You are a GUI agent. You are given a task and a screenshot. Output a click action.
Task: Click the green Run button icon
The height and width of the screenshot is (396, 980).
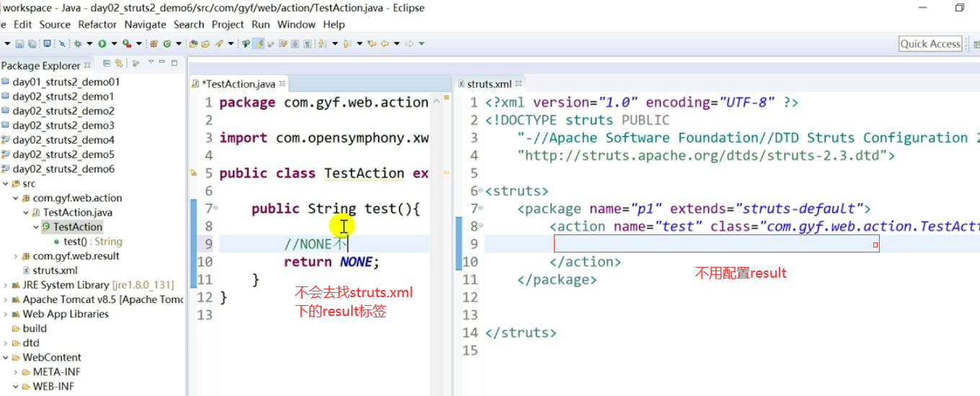pos(102,44)
